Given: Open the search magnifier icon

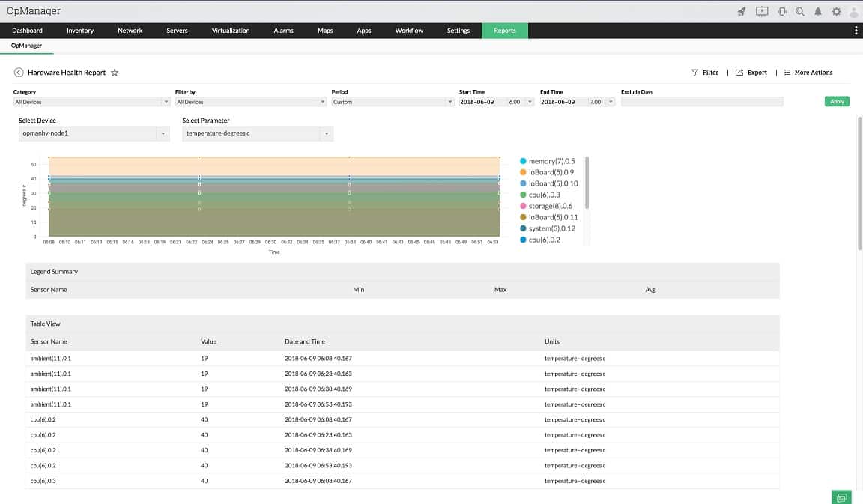Looking at the screenshot, I should click(800, 11).
